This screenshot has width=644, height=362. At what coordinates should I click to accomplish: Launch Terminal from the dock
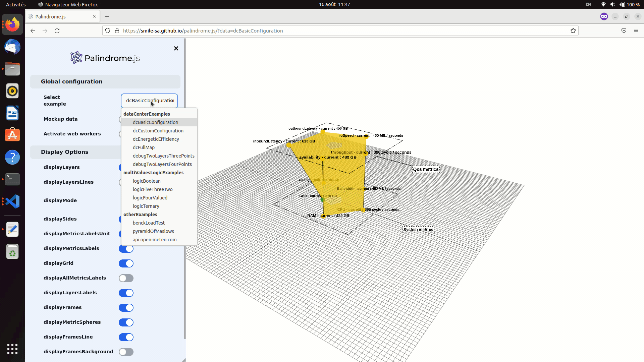[x=12, y=179]
